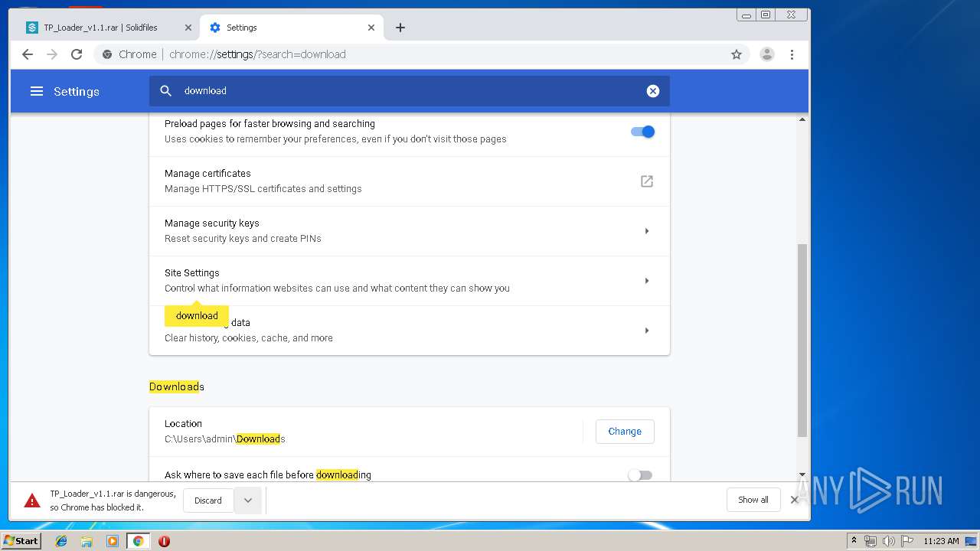Click the Downloads section heading

(177, 386)
